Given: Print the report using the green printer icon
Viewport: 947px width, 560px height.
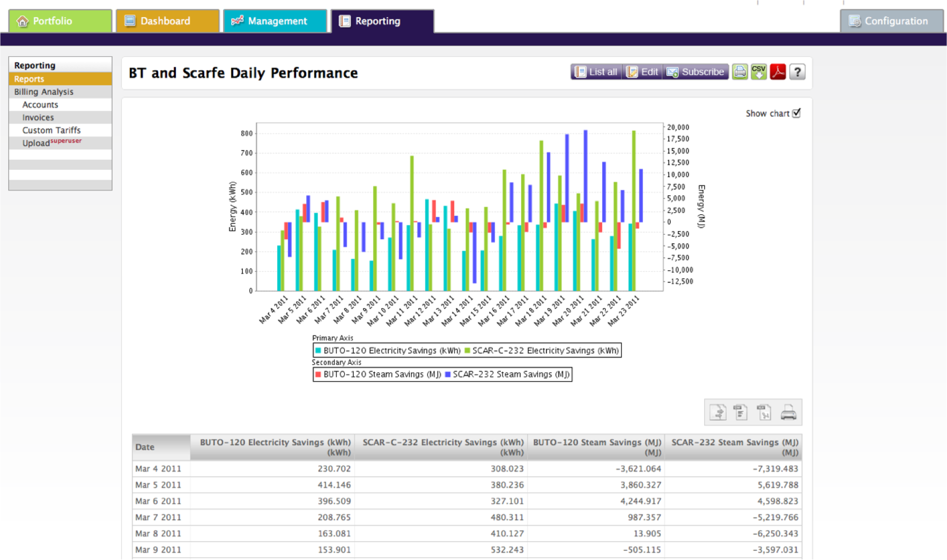Looking at the screenshot, I should tap(740, 72).
